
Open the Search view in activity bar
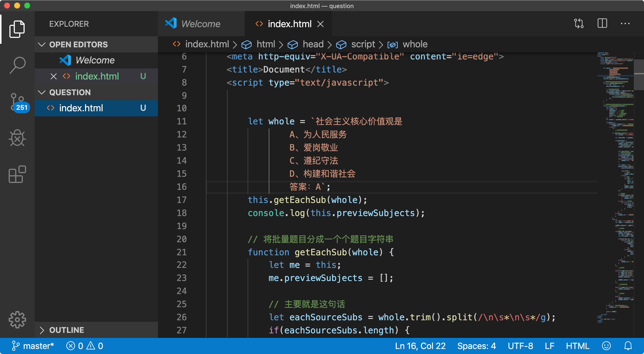(x=17, y=65)
